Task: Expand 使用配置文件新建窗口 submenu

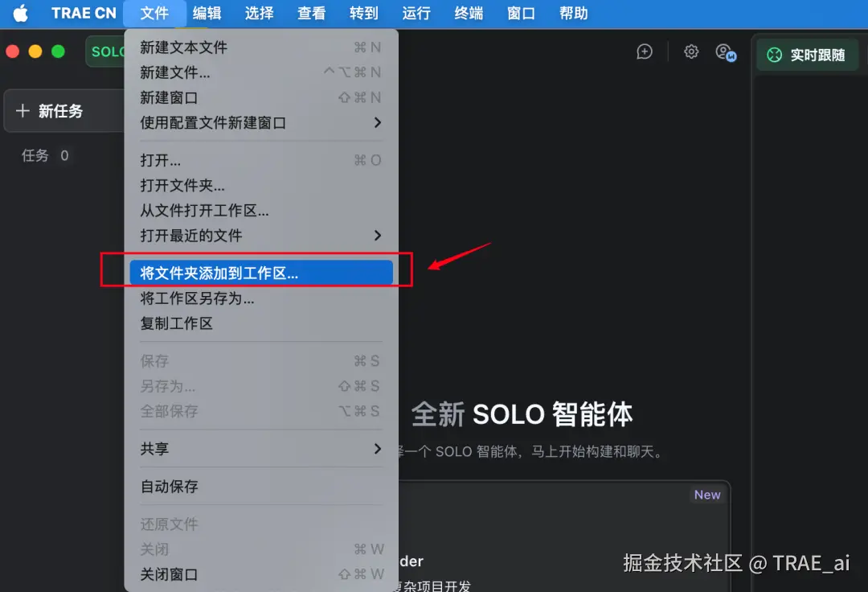Action: [261, 122]
